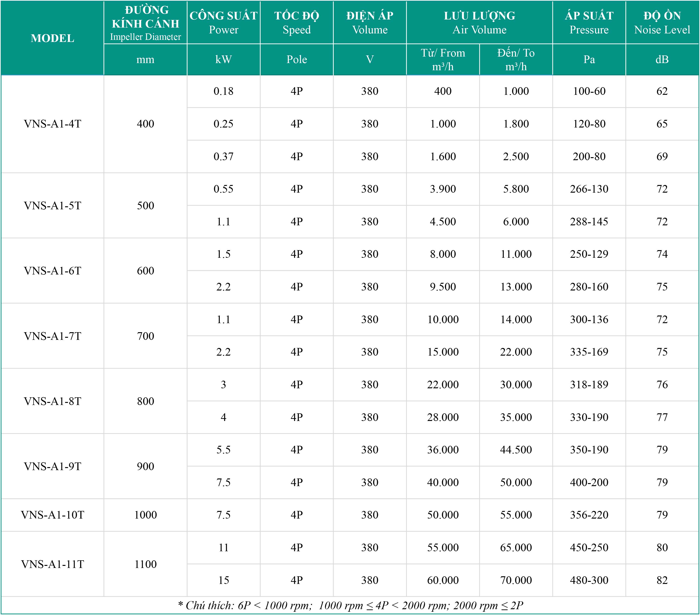Click the 15 kW power cell
700x615 pixels.
pyautogui.click(x=224, y=580)
